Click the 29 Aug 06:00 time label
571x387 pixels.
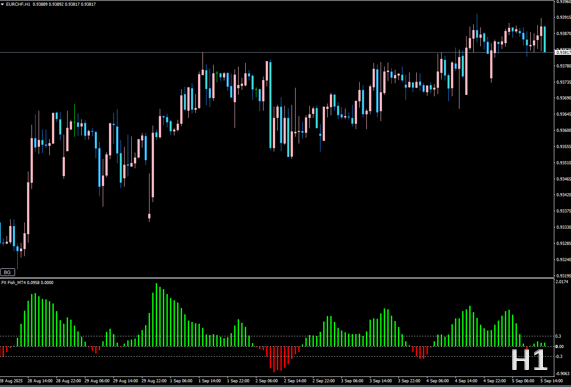97,381
